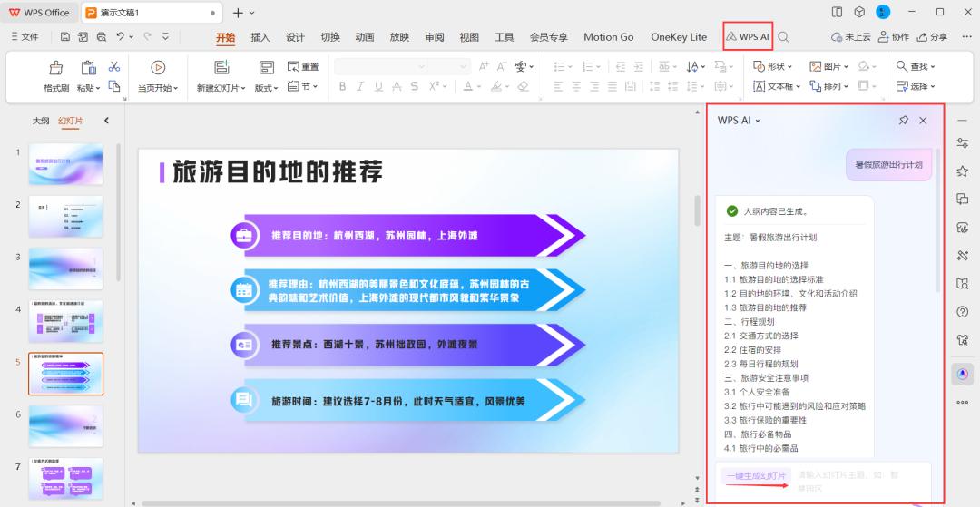Toggle Bold formatting

click(x=342, y=86)
